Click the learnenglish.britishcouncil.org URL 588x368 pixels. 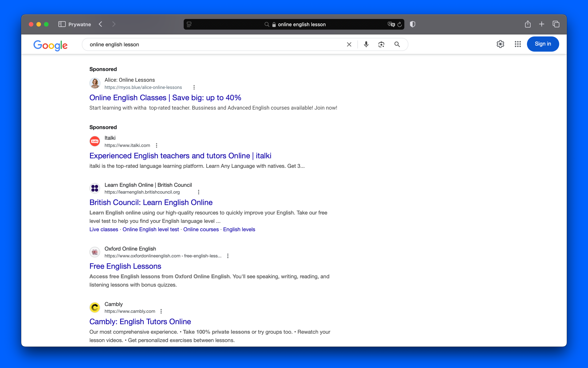(x=142, y=192)
